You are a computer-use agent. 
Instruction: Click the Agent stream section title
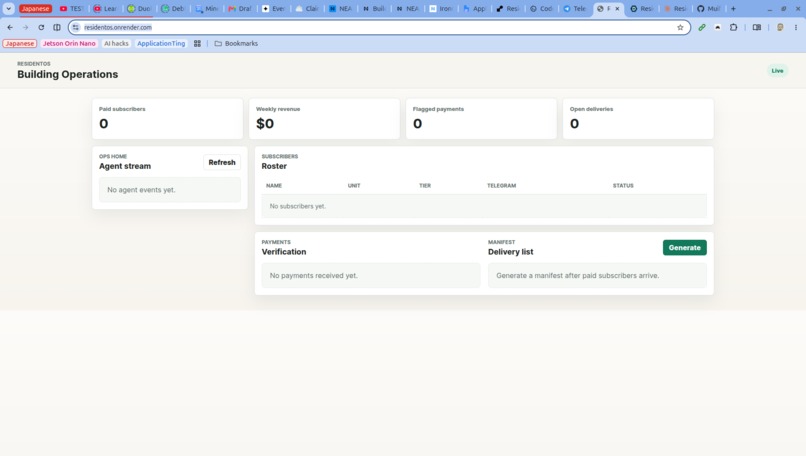click(x=125, y=166)
